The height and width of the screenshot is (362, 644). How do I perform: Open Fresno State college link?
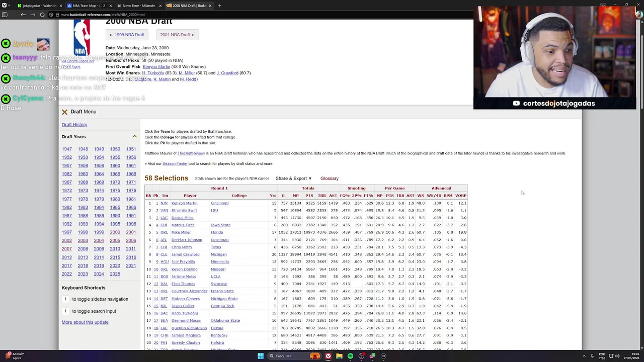[x=222, y=291]
